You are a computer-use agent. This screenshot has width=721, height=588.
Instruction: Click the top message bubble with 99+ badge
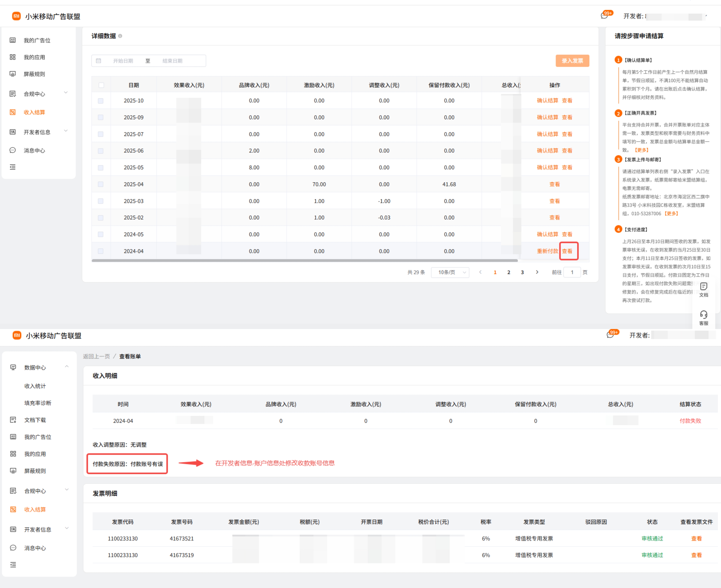point(604,16)
